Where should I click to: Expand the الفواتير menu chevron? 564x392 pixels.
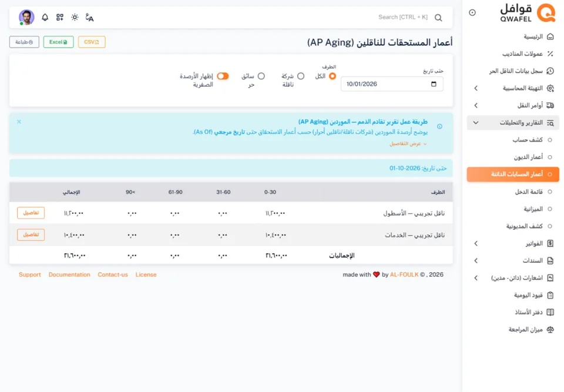476,244
